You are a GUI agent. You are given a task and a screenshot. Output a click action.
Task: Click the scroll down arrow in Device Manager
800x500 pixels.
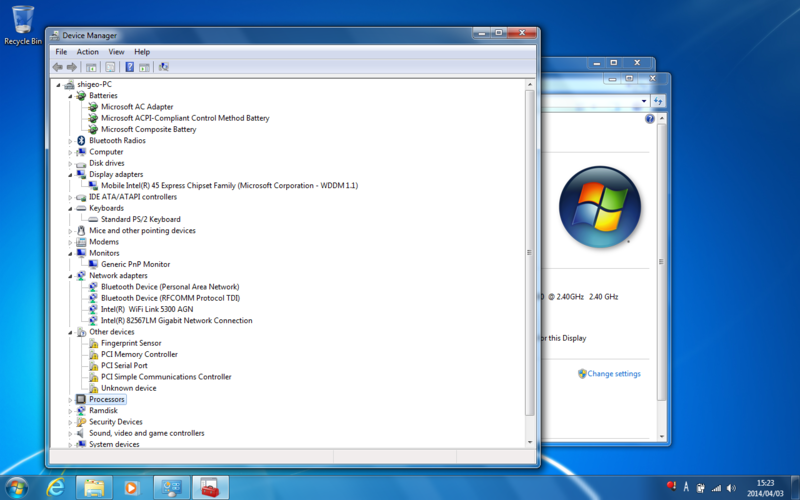coord(529,442)
